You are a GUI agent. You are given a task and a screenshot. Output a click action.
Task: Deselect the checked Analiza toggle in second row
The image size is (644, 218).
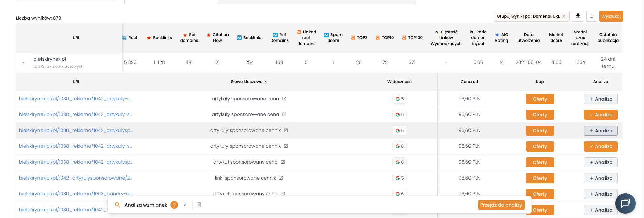600,115
